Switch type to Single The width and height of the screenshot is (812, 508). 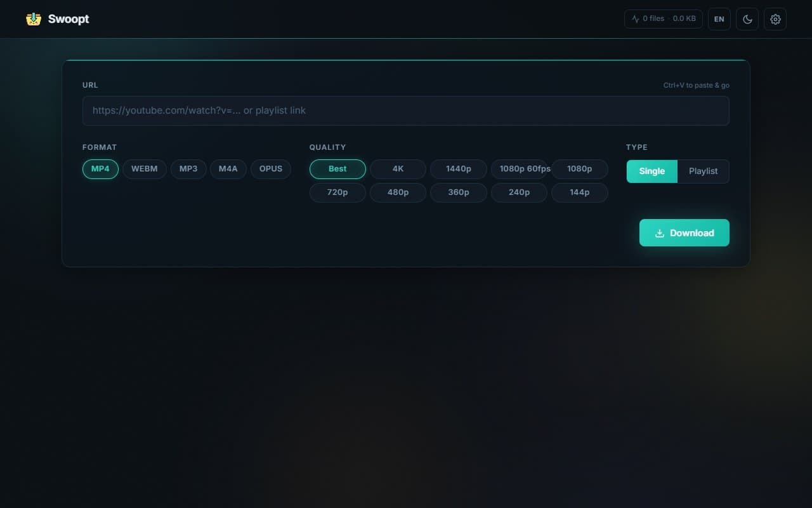coord(652,171)
